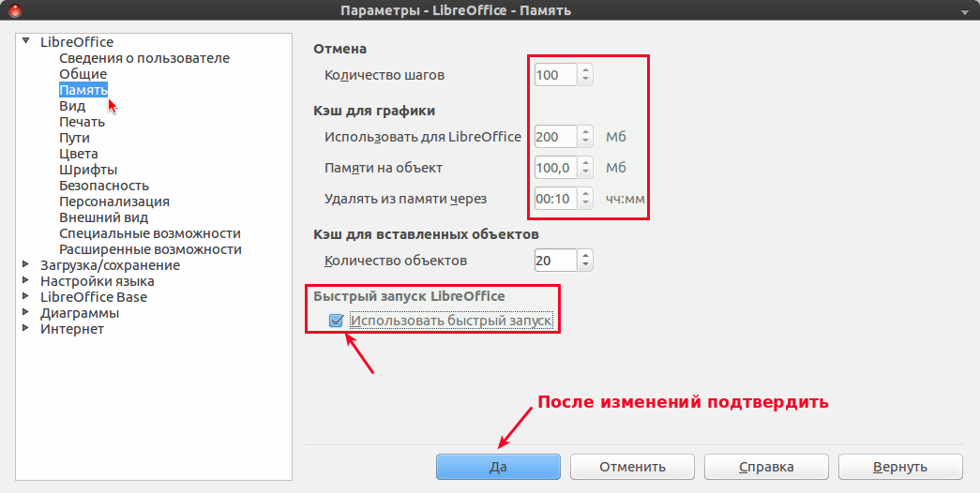Click the Количество объектов input field

click(555, 260)
